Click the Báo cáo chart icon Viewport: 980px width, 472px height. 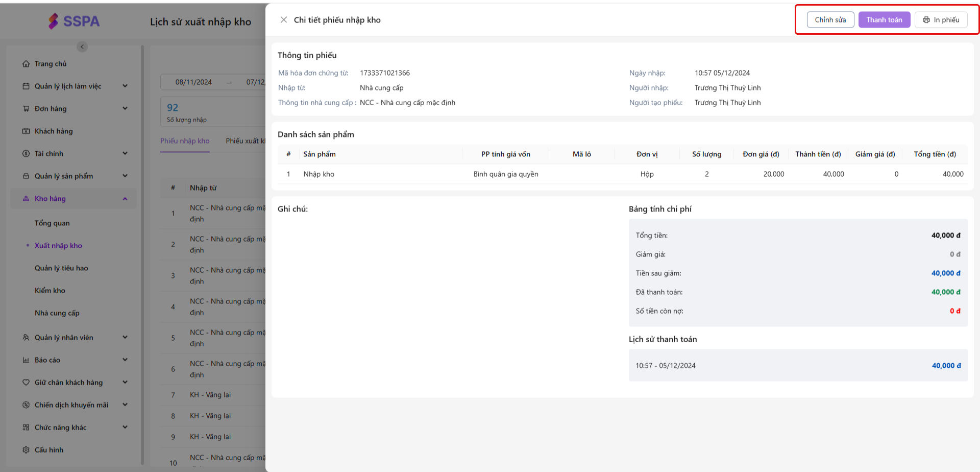pyautogui.click(x=26, y=360)
